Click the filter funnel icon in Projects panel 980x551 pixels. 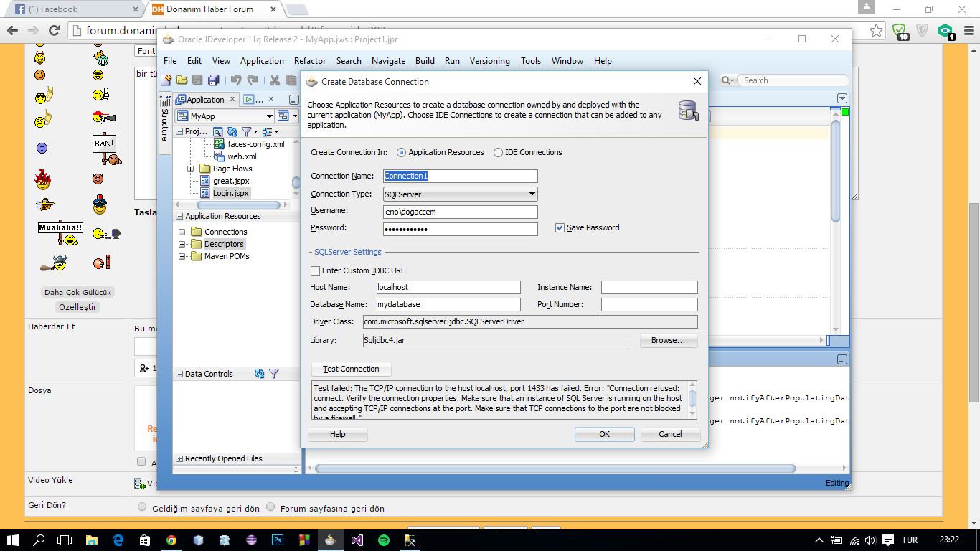pyautogui.click(x=247, y=132)
